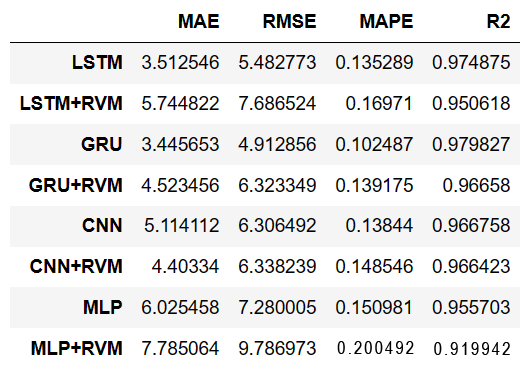Screen dimensions: 525x372
Task: Click MLP+RVM RMSE value 9.786973
Action: tap(277, 348)
